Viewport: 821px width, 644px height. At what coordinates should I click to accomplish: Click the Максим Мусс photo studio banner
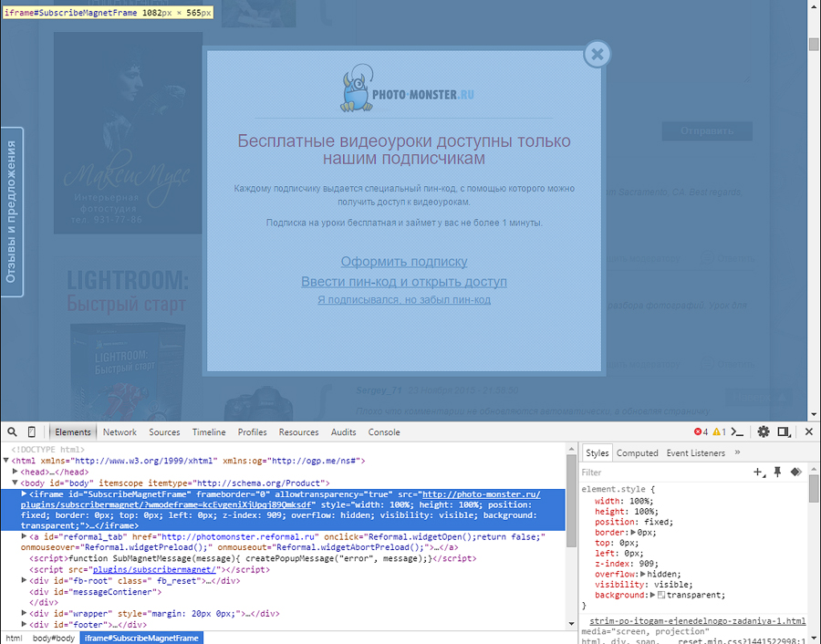tap(128, 133)
